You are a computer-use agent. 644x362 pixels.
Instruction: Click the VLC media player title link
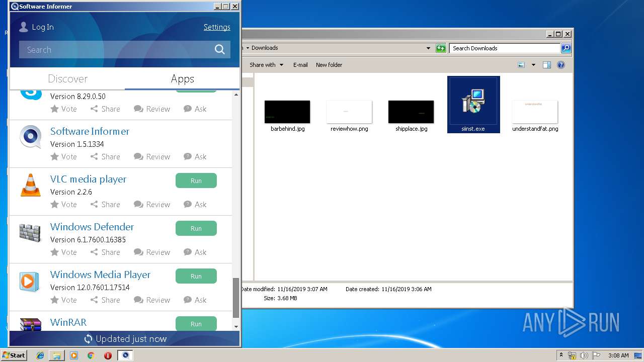(88, 179)
